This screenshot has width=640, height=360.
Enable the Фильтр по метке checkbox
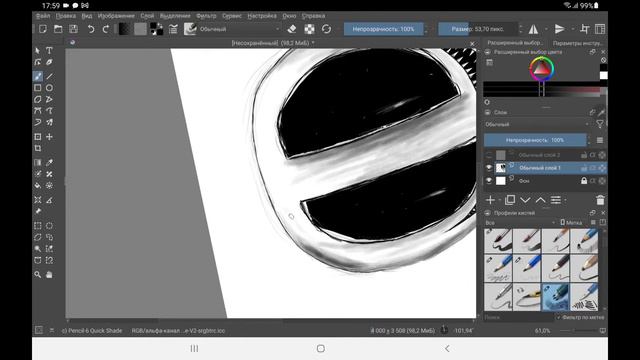pos(558,317)
